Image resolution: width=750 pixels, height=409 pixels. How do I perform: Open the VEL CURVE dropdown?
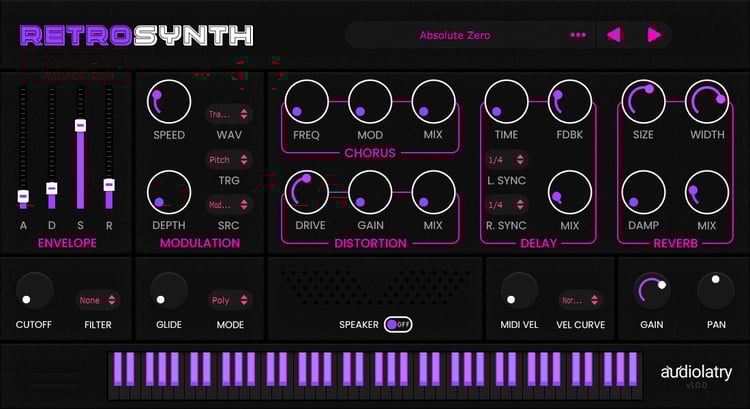click(x=580, y=300)
